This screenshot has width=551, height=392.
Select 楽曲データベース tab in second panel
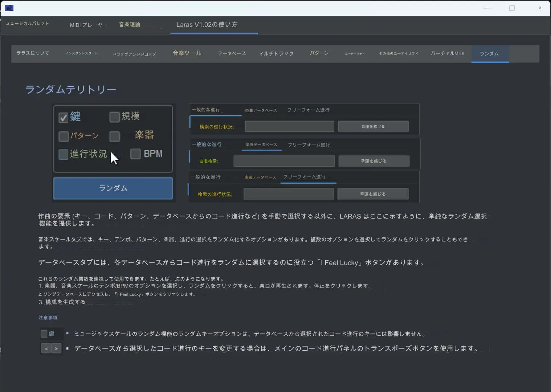pyautogui.click(x=261, y=144)
